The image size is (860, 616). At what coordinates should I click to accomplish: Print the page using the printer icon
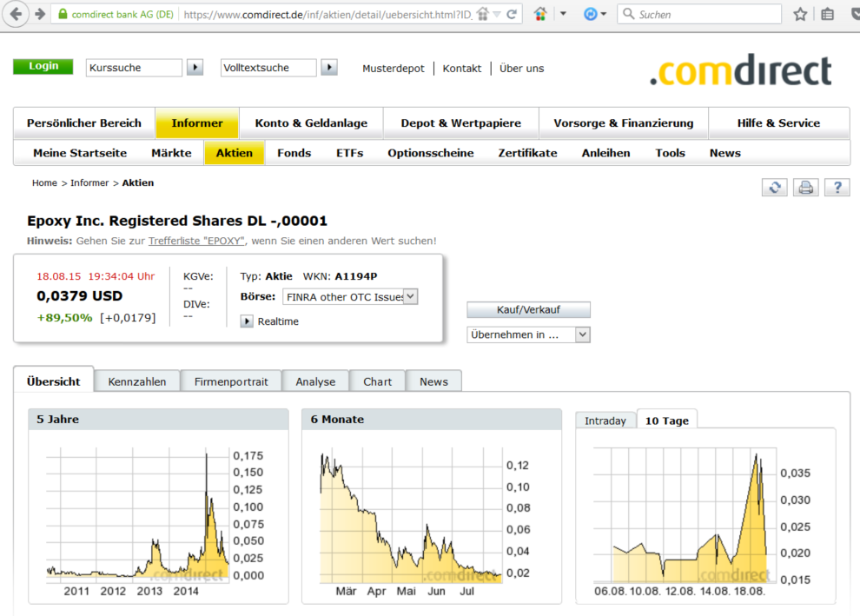pyautogui.click(x=805, y=188)
